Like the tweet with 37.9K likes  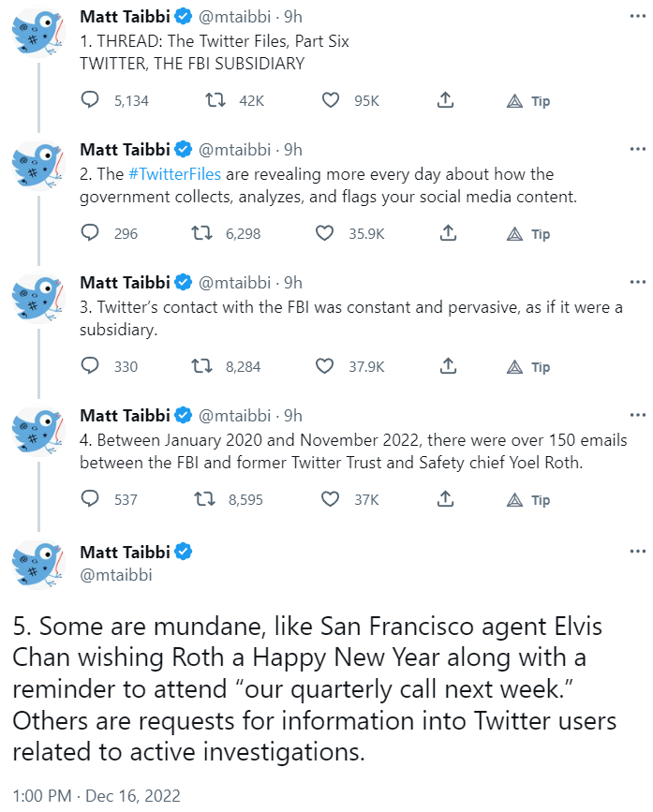[325, 366]
